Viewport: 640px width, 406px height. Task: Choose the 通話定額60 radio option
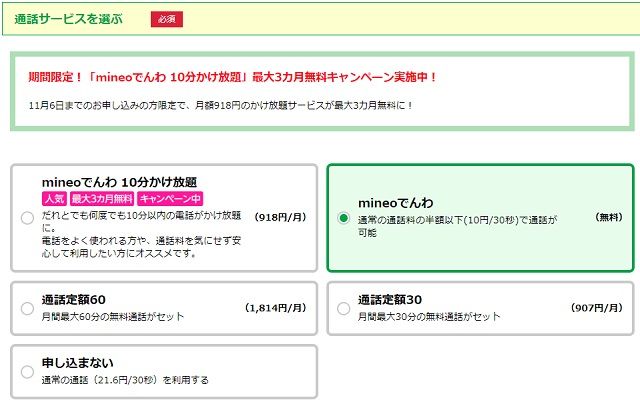27,308
